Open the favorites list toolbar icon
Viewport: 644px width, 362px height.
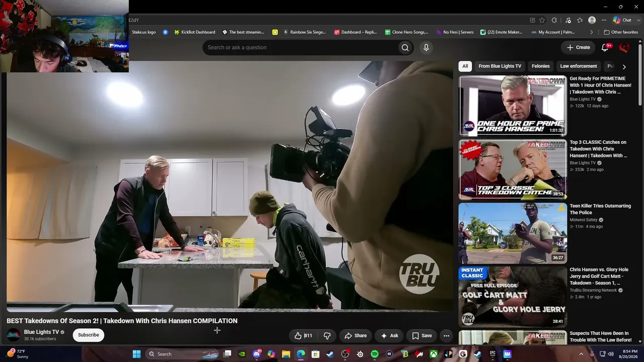580,20
